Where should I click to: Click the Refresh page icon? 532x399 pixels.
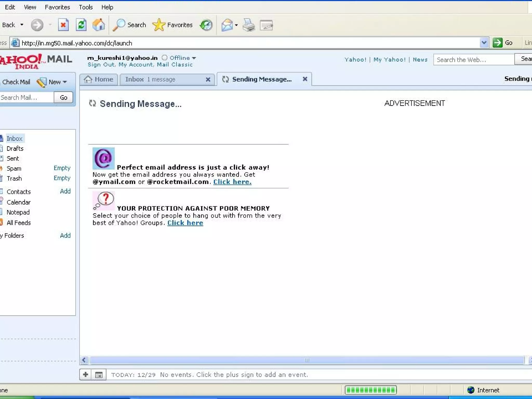pyautogui.click(x=81, y=25)
